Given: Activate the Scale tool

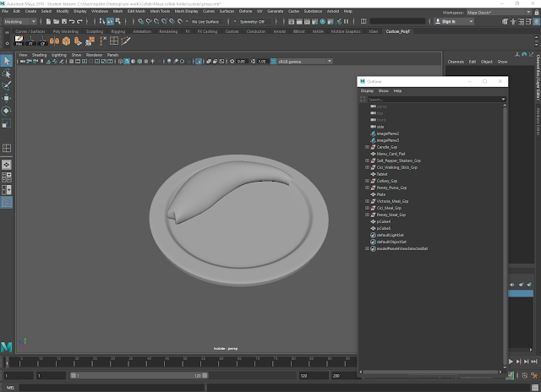Looking at the screenshot, I should click(x=7, y=123).
